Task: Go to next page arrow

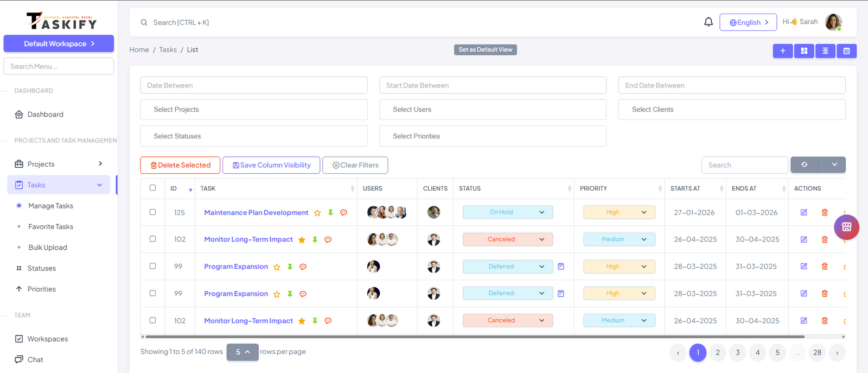Action: [x=837, y=352]
